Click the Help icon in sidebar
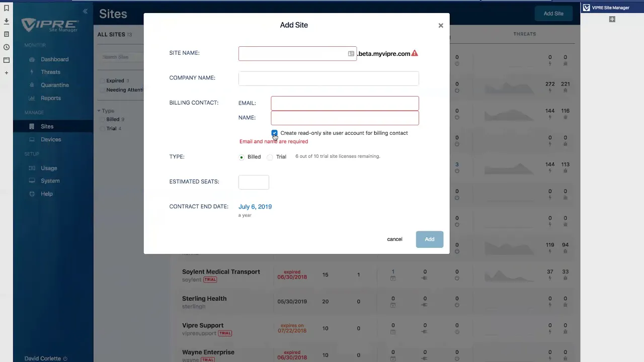This screenshot has height=362, width=644. pyautogui.click(x=32, y=194)
